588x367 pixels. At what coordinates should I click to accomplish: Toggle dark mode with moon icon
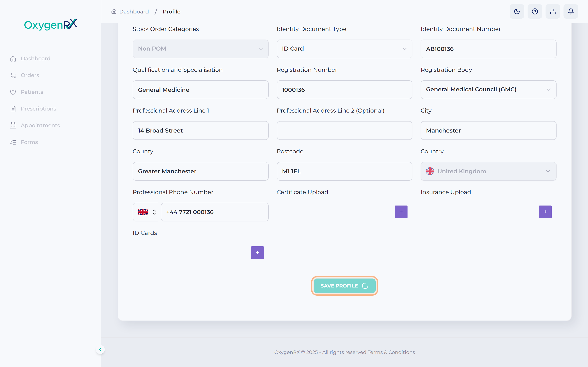(517, 11)
